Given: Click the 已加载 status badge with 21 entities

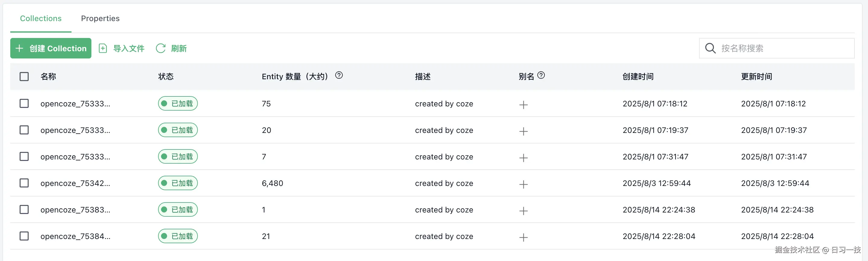Looking at the screenshot, I should click(x=178, y=236).
